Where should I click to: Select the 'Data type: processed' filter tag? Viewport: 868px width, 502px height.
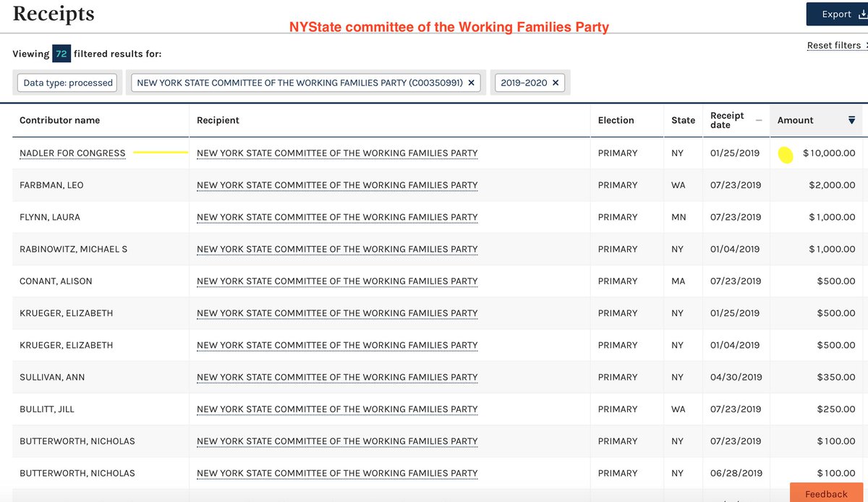67,82
